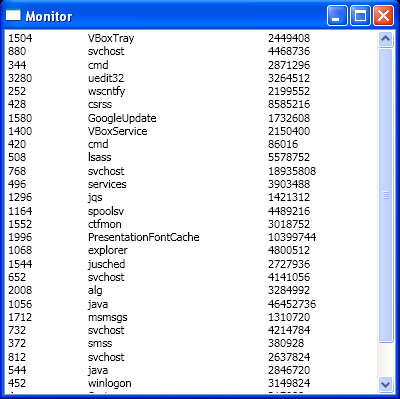Click memory value 4141056

[x=289, y=277]
